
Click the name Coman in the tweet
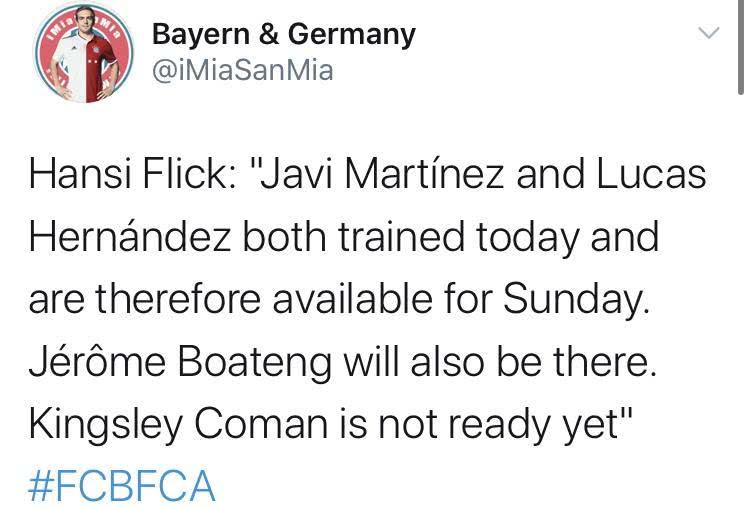point(261,424)
